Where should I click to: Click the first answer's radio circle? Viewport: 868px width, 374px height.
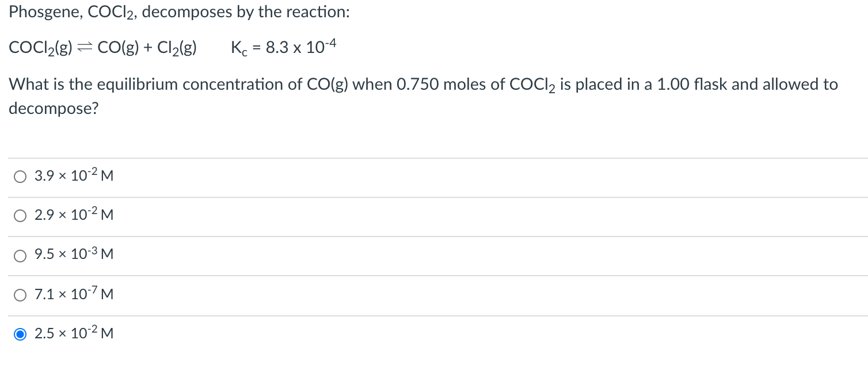click(20, 176)
